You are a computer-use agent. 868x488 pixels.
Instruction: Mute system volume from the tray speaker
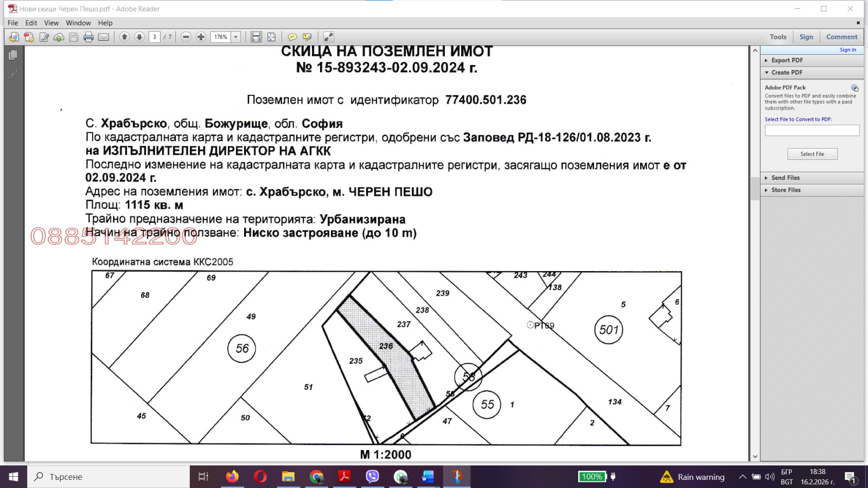point(770,477)
